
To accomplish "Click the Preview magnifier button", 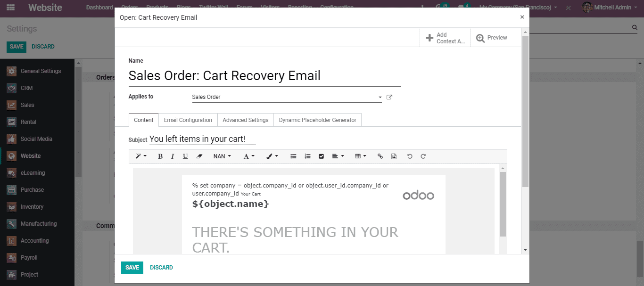I will (x=492, y=38).
